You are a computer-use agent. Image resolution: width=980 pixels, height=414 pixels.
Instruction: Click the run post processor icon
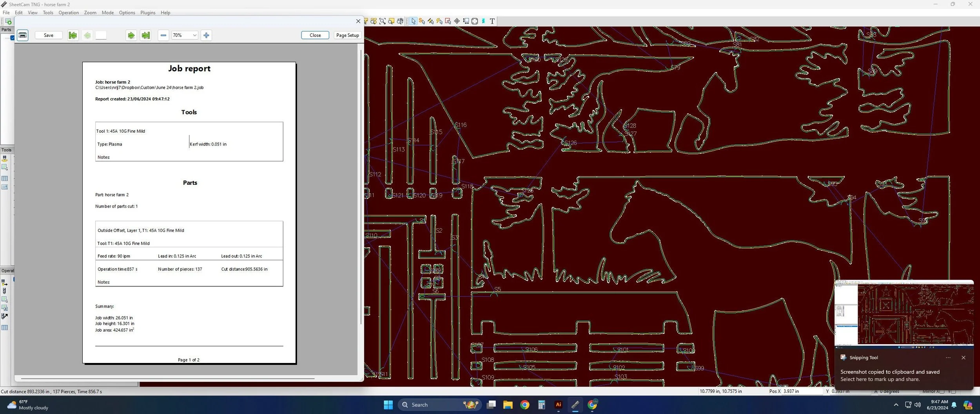coord(8,21)
